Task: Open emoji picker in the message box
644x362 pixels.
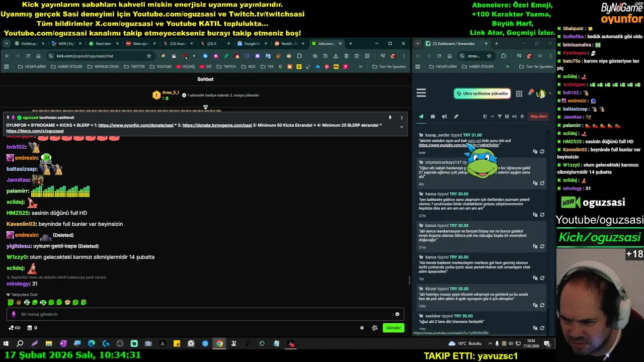Action: click(x=397, y=314)
